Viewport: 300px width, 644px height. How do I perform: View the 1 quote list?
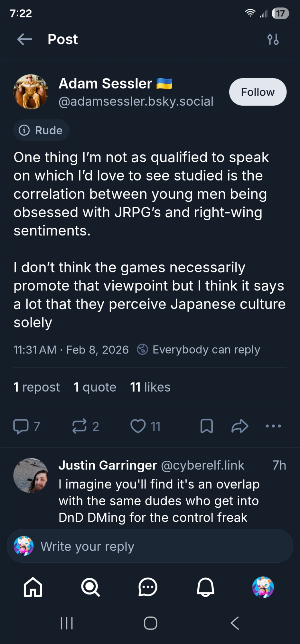tap(95, 387)
